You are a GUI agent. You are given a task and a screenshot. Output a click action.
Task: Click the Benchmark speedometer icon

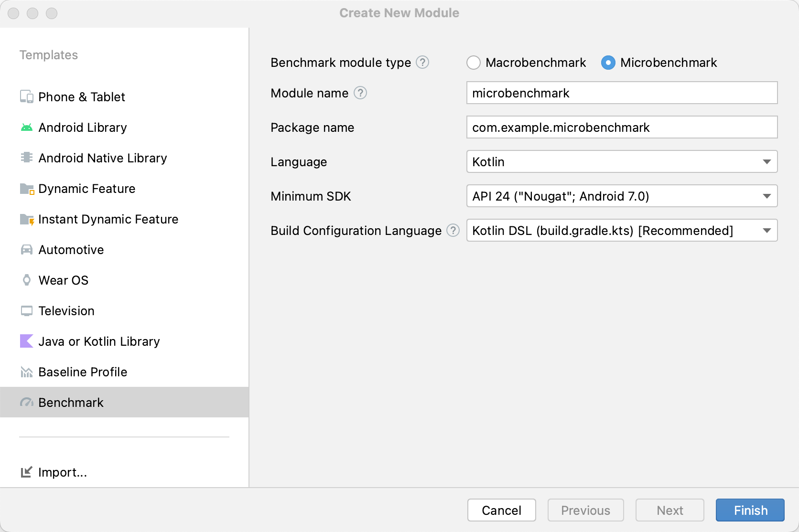click(x=27, y=402)
